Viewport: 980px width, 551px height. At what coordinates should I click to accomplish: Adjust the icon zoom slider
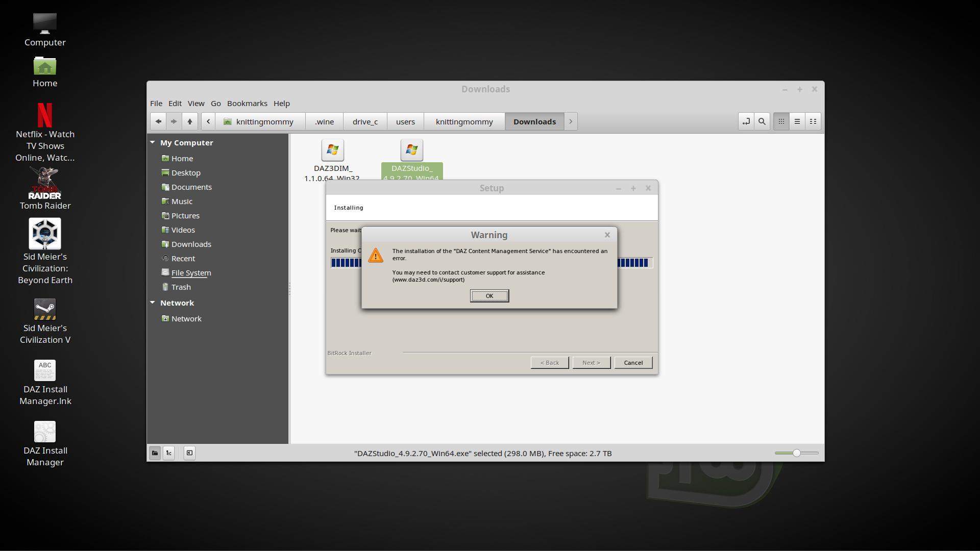tap(796, 453)
